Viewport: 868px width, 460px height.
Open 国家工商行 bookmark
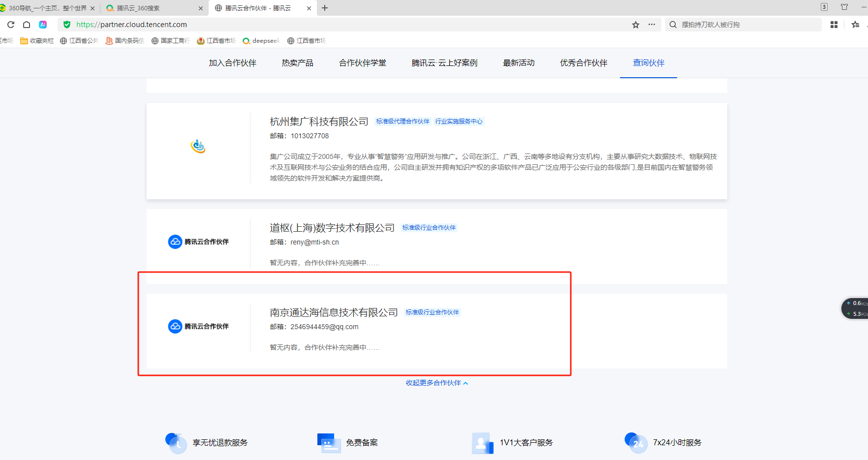pyautogui.click(x=171, y=41)
